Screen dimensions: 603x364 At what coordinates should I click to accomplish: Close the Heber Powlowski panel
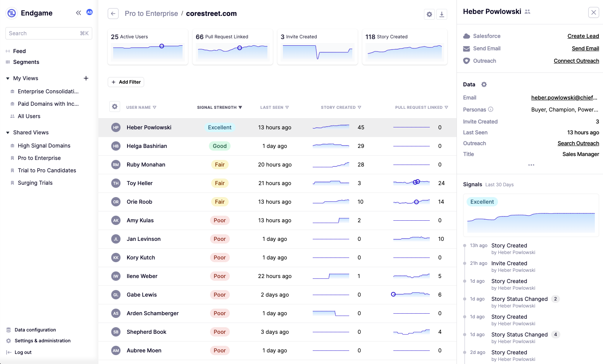tap(594, 12)
